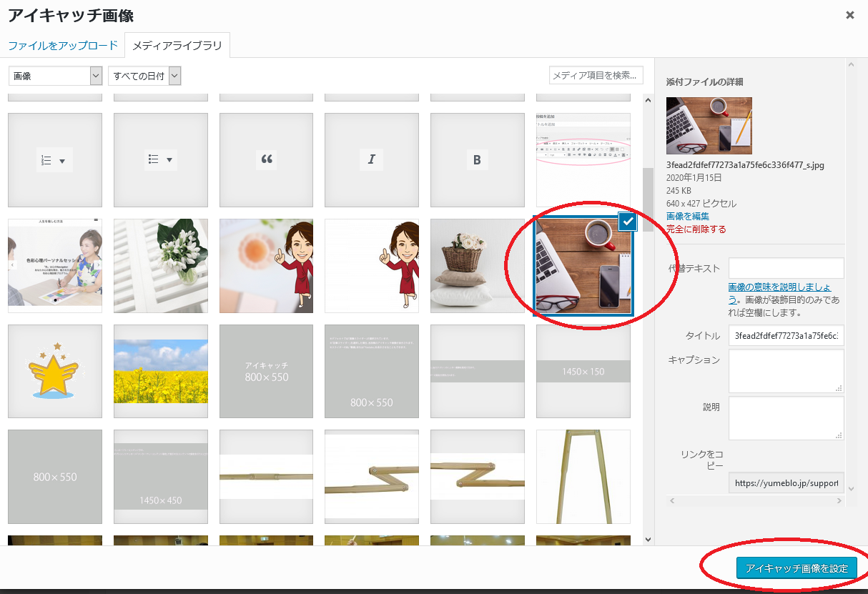Select the numbered list icon thumbnail
The image size is (868, 594).
[55, 160]
